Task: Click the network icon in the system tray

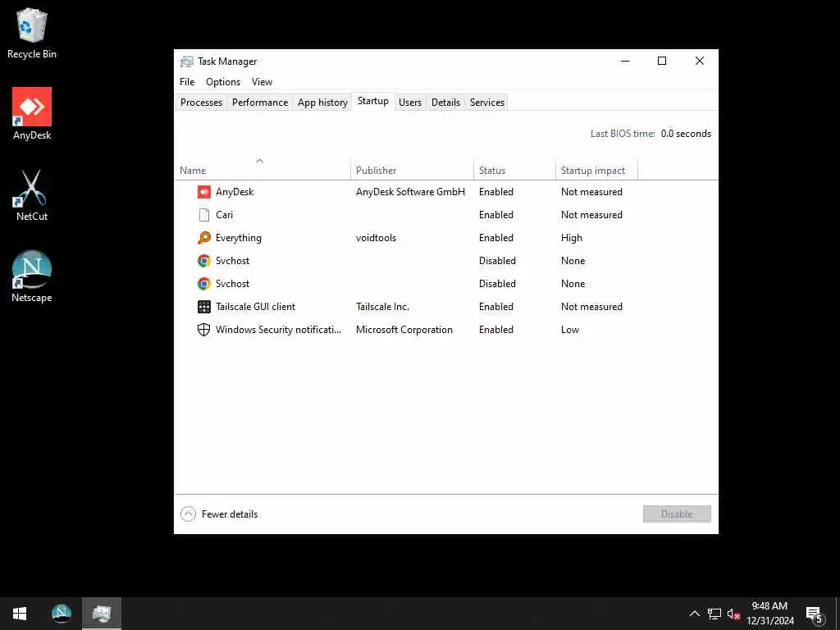Action: pos(714,614)
